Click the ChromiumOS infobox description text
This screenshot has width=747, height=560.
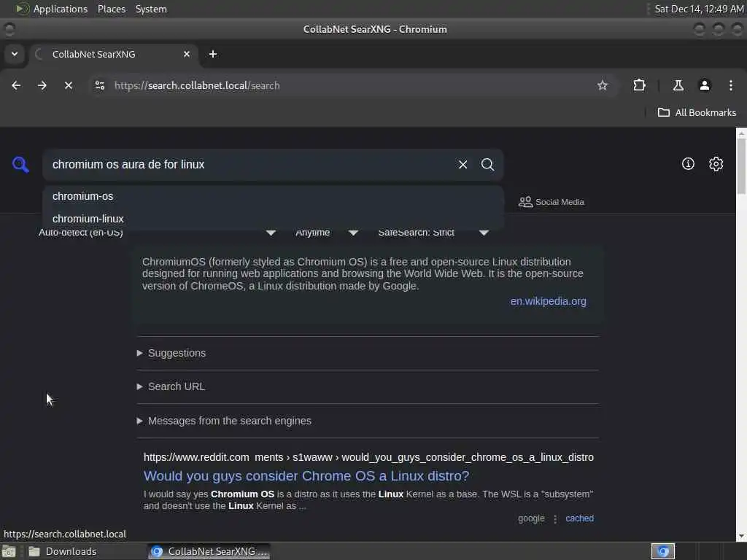click(363, 274)
